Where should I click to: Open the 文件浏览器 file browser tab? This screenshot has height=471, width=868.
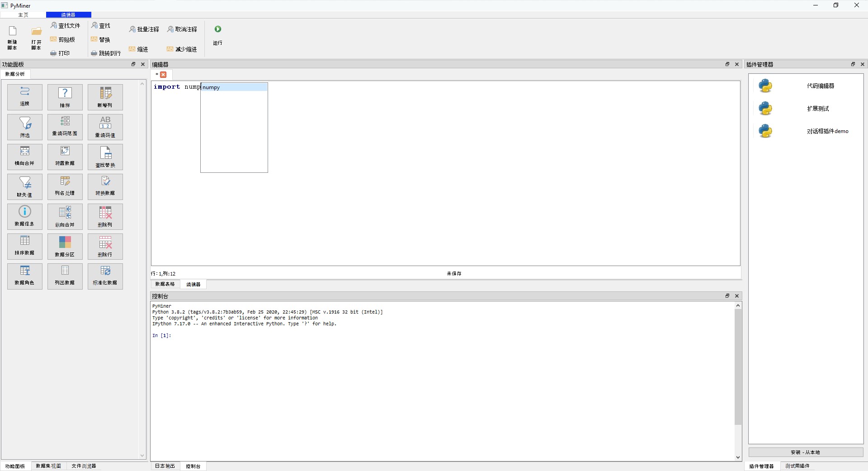pyautogui.click(x=84, y=466)
